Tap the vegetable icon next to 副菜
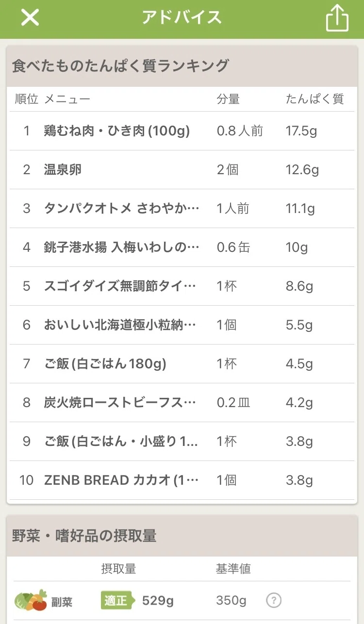364x624 pixels. click(x=31, y=601)
